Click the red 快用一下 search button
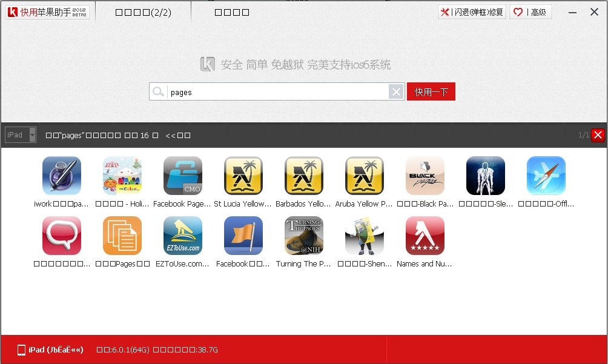 [x=431, y=91]
